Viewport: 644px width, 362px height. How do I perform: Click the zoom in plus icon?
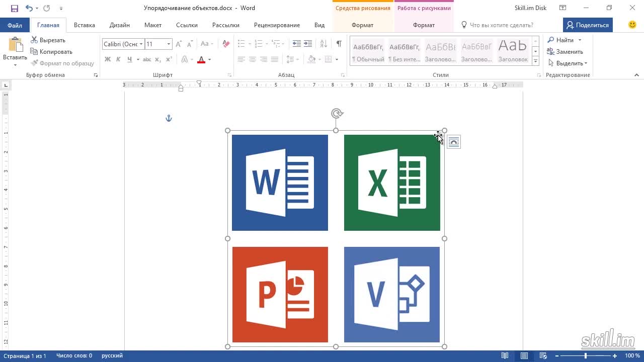point(615,356)
